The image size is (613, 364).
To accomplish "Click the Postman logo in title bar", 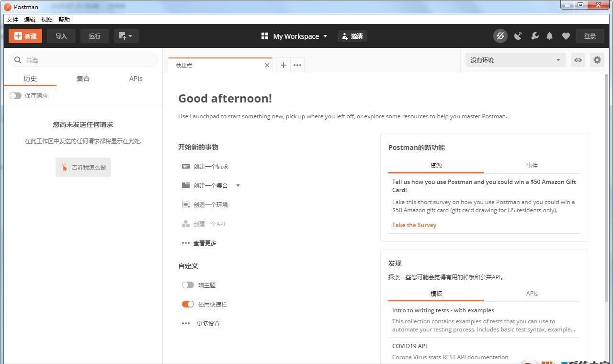I will coord(8,7).
